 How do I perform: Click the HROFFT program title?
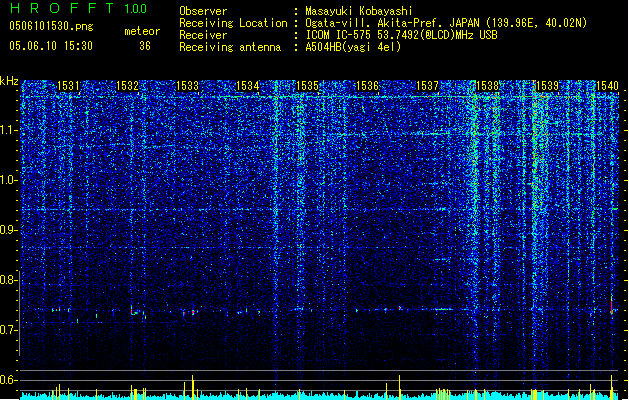click(62, 8)
